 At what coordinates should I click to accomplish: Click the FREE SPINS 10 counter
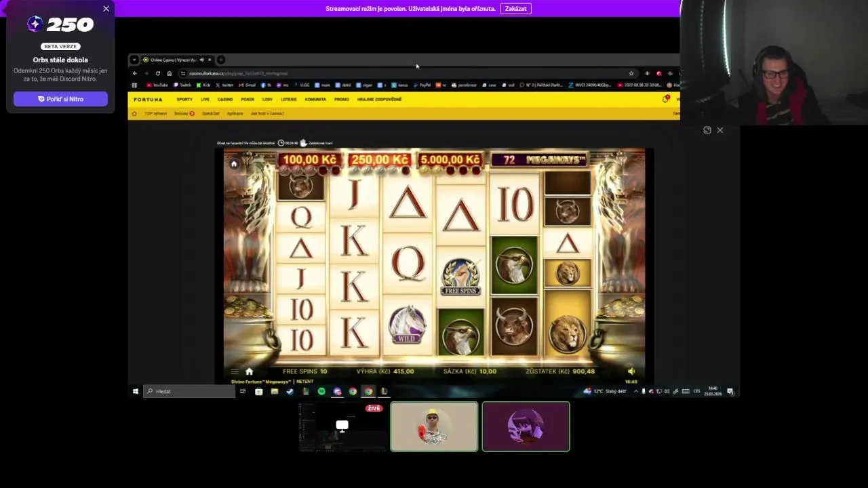click(x=304, y=371)
